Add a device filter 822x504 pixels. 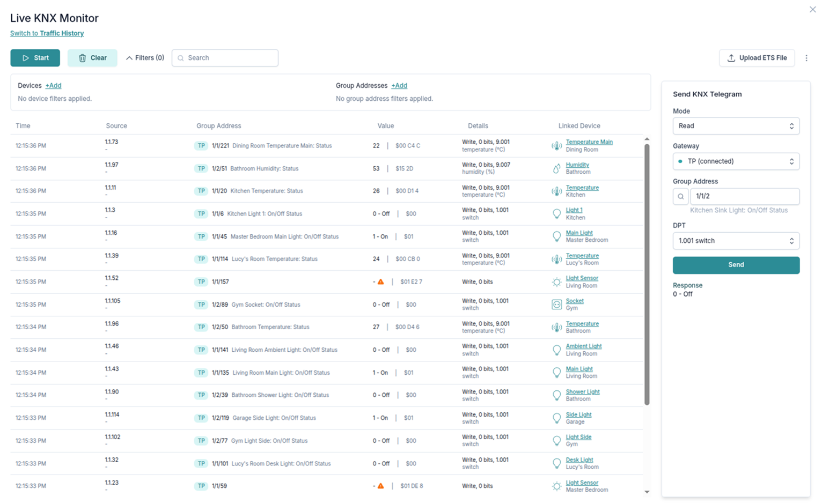[x=53, y=86]
